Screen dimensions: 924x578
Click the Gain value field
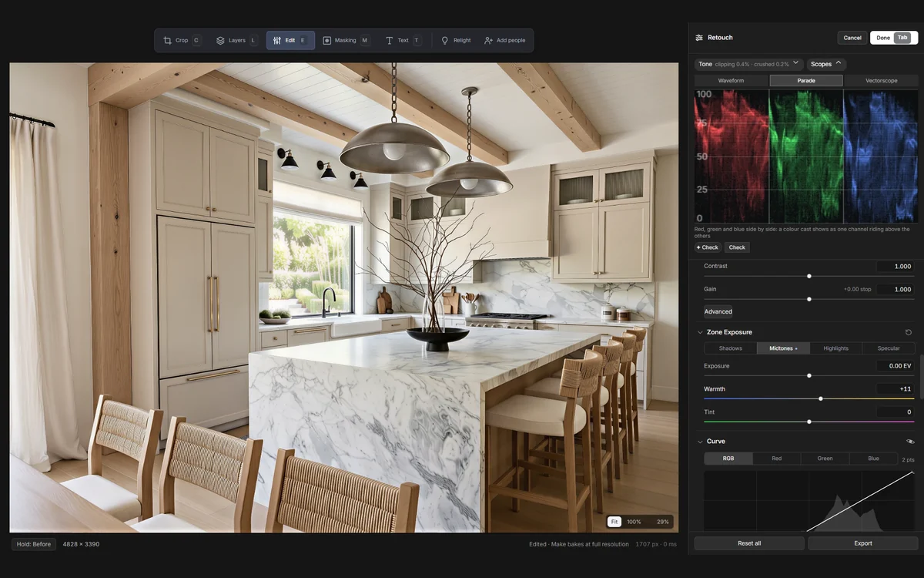pyautogui.click(x=896, y=289)
